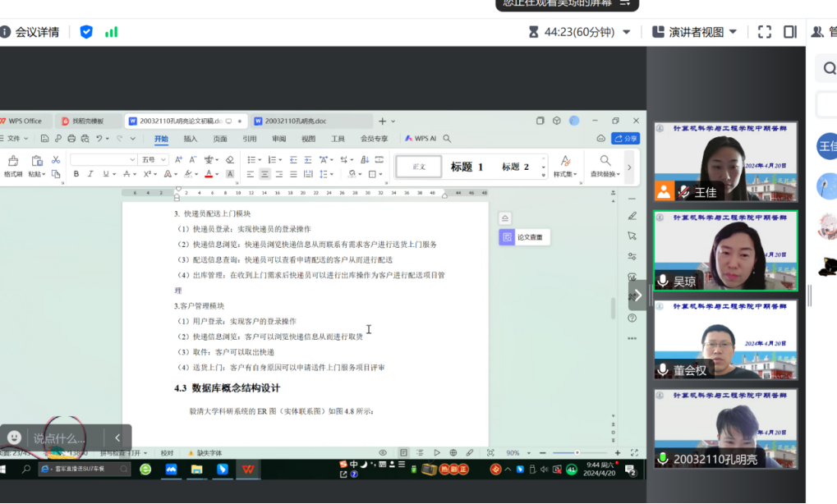Viewport: 837px width, 504px height.
Task: Open the WPS app in the taskbar
Action: [247, 470]
